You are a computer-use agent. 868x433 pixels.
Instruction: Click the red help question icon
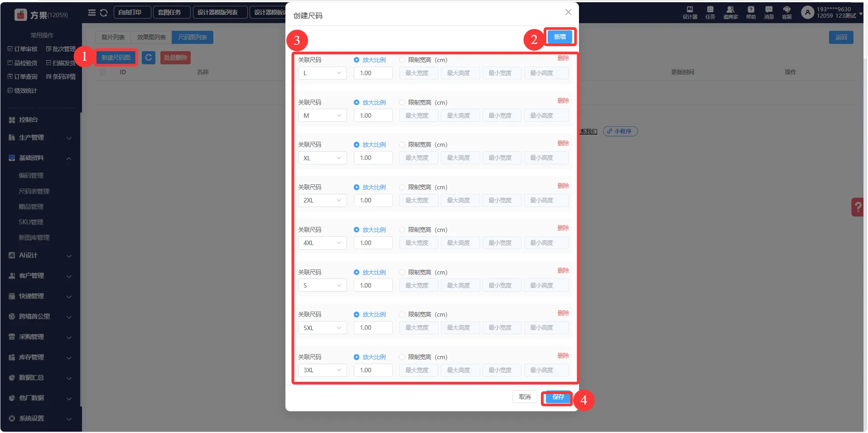click(x=858, y=207)
